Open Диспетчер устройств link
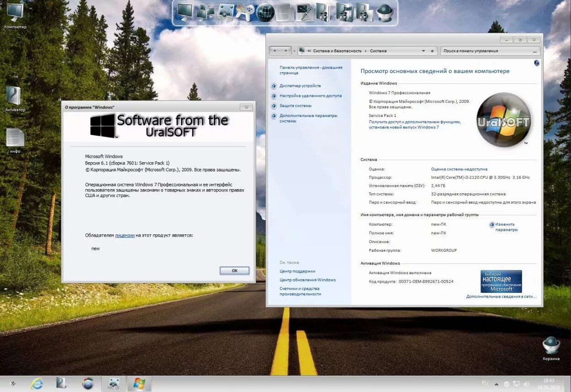The height and width of the screenshot is (392, 571). pos(300,86)
